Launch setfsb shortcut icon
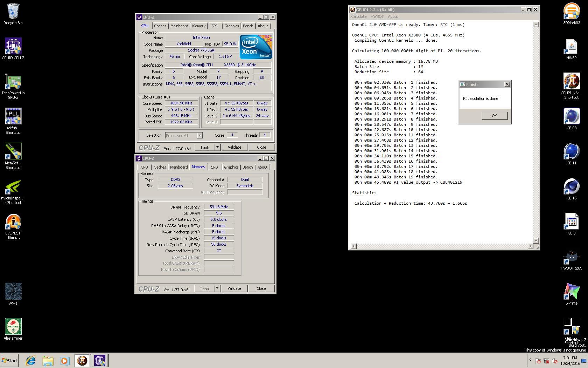Image resolution: width=588 pixels, height=368 pixels. (x=13, y=121)
